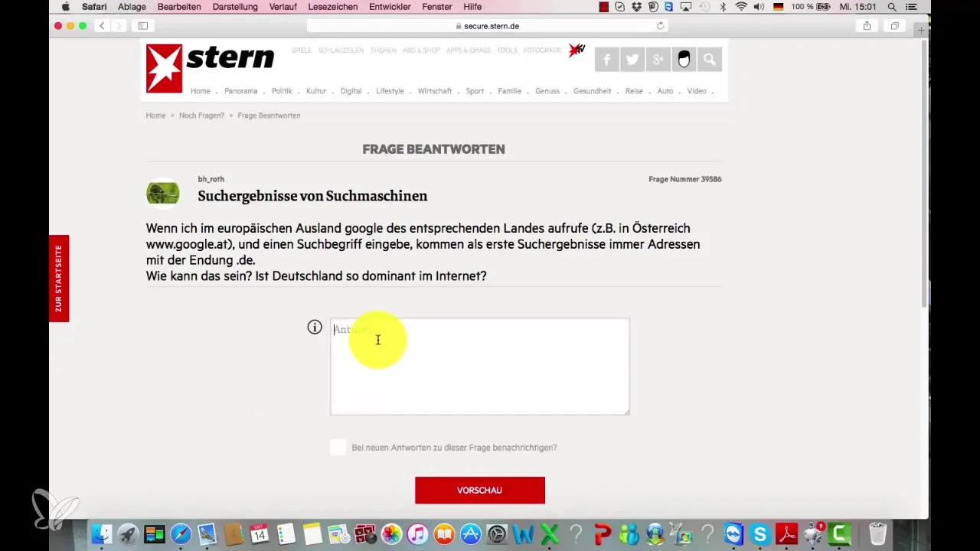The width and height of the screenshot is (980, 551).
Task: Open Digital section in navigation
Action: click(x=351, y=91)
